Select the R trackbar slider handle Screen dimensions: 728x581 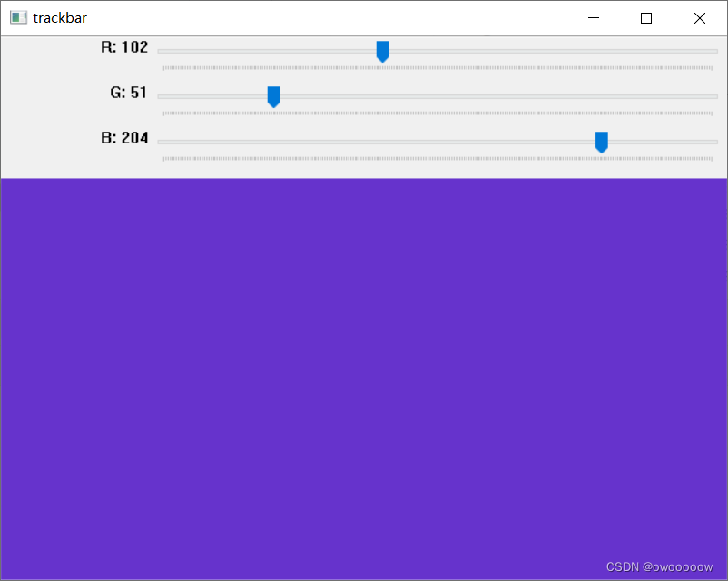[x=382, y=51]
